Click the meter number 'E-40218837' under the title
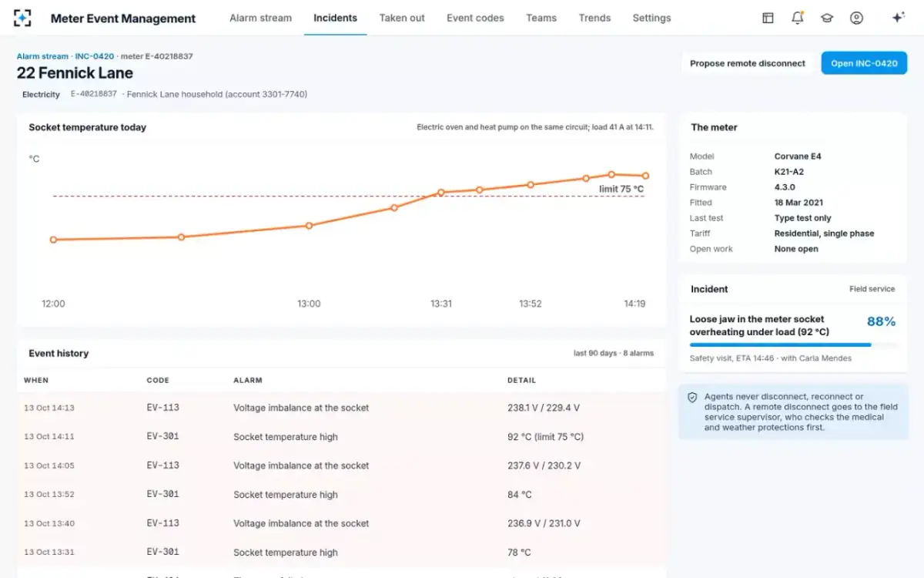 [94, 94]
